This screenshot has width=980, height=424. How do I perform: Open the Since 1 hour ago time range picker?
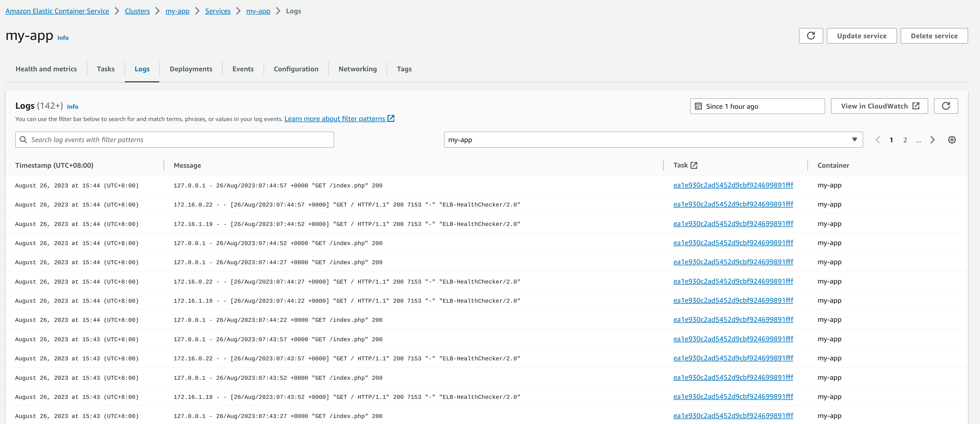coord(757,106)
